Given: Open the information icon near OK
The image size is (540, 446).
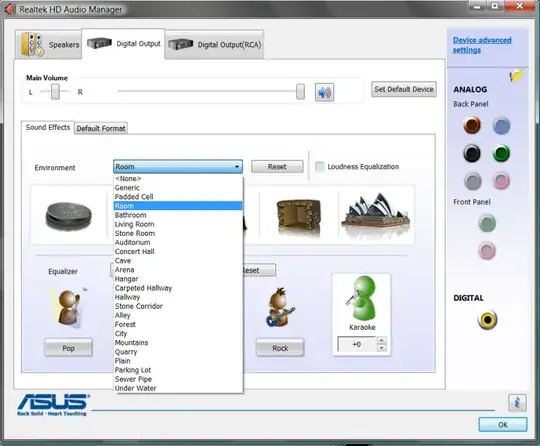Looking at the screenshot, I should tap(517, 403).
